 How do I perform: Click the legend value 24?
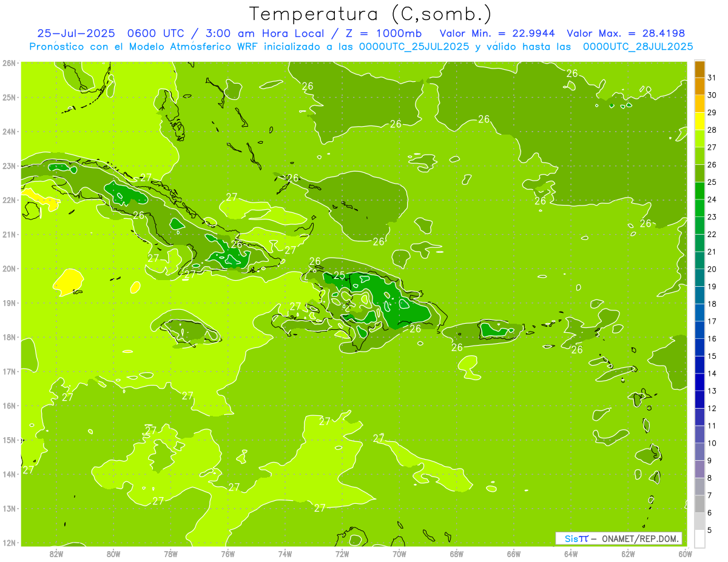(x=712, y=199)
